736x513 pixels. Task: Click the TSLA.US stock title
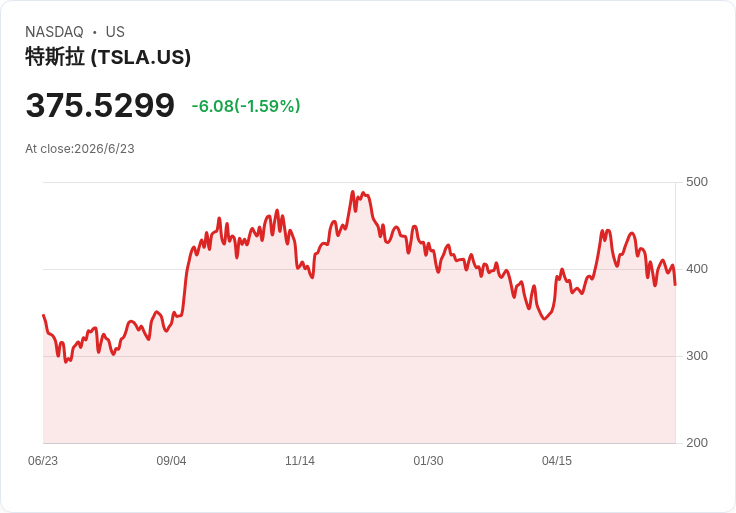(108, 57)
